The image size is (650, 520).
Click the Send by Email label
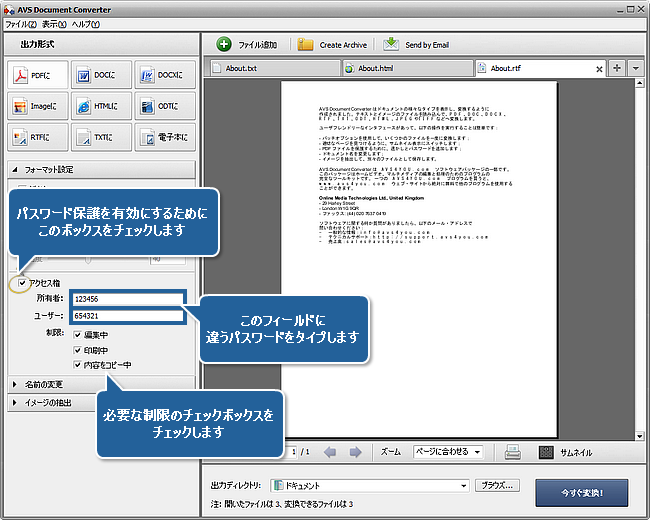coord(427,45)
